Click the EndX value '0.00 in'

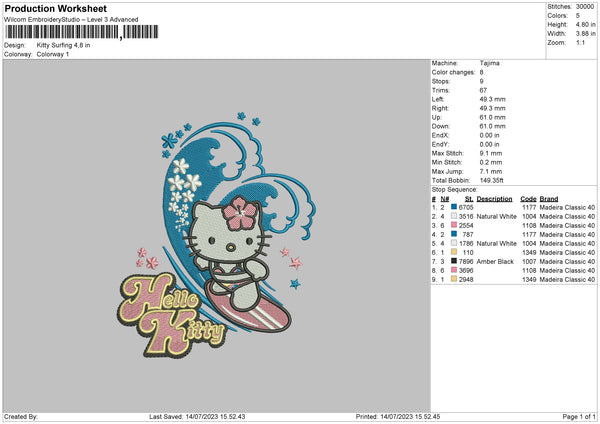(x=489, y=135)
